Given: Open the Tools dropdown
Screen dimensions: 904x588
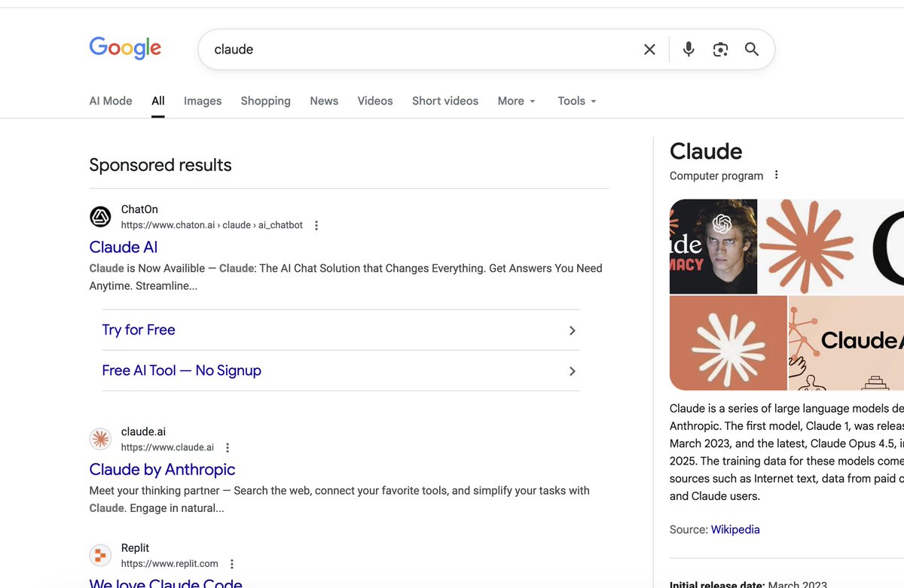Looking at the screenshot, I should click(577, 101).
